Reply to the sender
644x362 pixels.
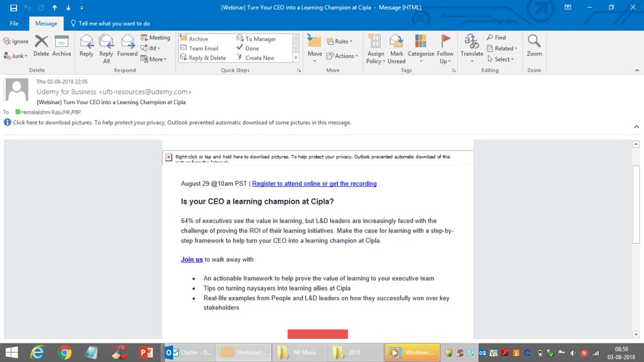pyautogui.click(x=86, y=46)
